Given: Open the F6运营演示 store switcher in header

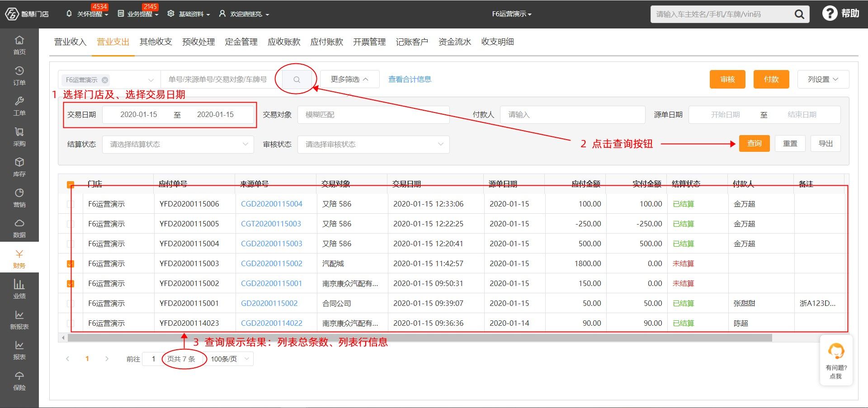Looking at the screenshot, I should [512, 14].
